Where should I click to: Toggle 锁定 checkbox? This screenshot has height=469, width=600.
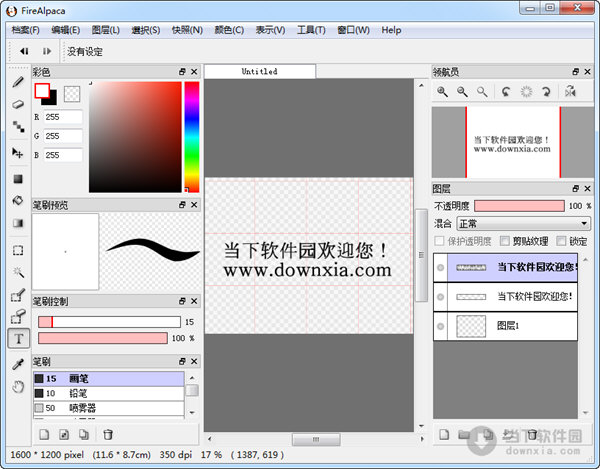[561, 241]
